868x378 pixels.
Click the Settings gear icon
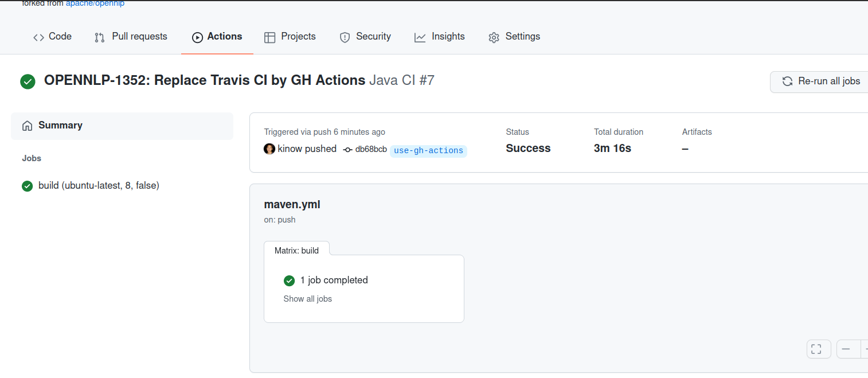point(494,37)
